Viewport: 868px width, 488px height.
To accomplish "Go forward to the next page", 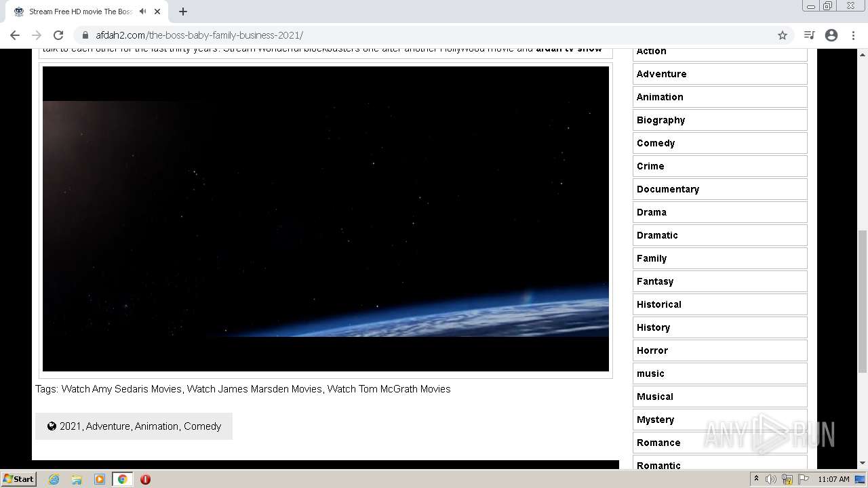I will tap(37, 35).
